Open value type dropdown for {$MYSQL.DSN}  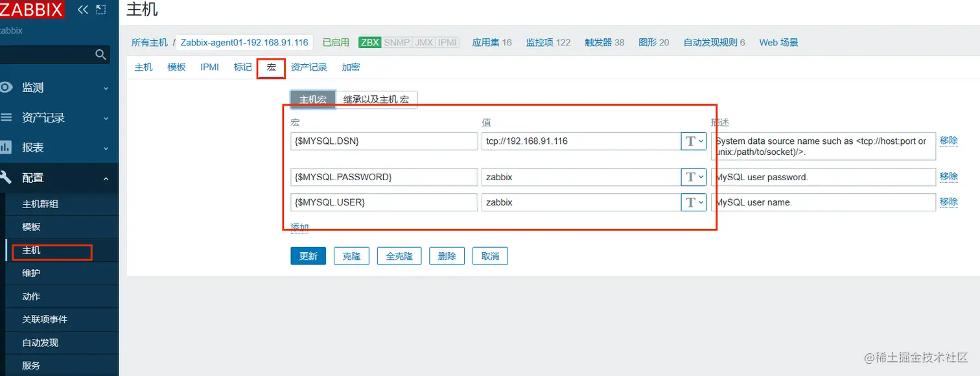(x=694, y=141)
